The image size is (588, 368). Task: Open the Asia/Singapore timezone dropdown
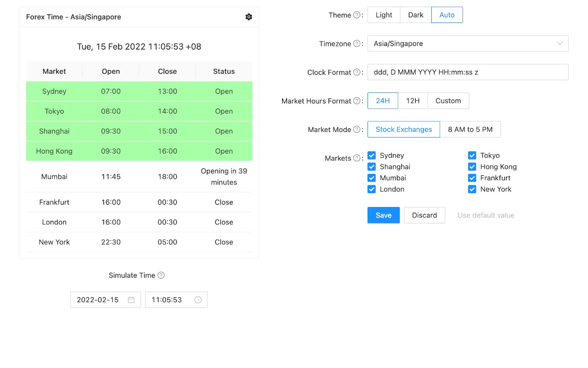(x=468, y=44)
